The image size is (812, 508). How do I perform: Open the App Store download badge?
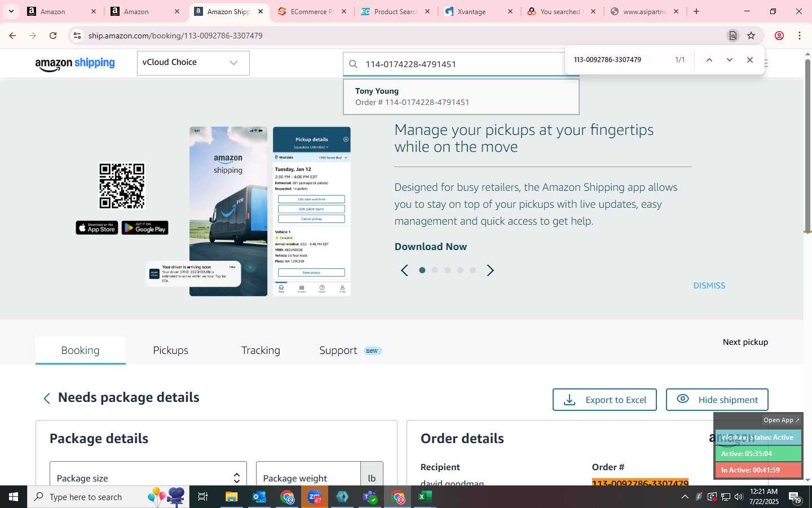tap(97, 228)
